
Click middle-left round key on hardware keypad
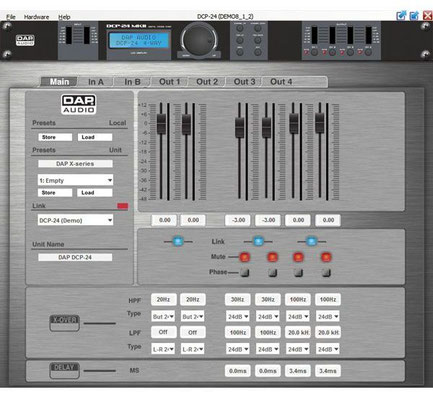(x=240, y=40)
